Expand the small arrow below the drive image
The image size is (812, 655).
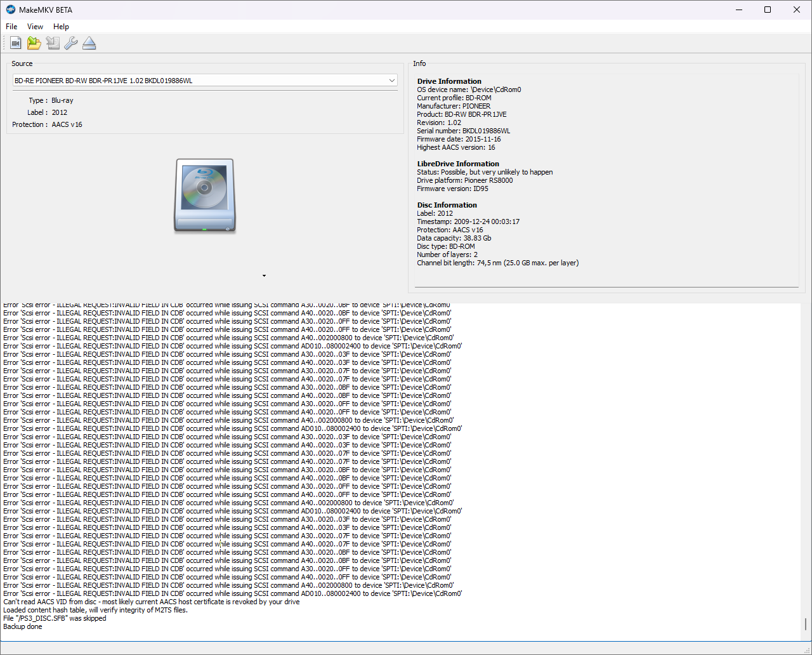tap(264, 275)
